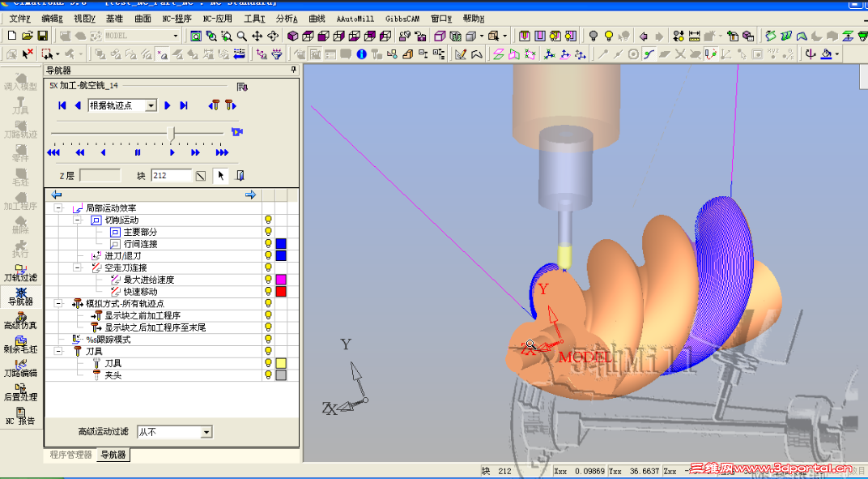Toggle light bulb for 切削运动
The width and height of the screenshot is (868, 479).
coord(269,220)
